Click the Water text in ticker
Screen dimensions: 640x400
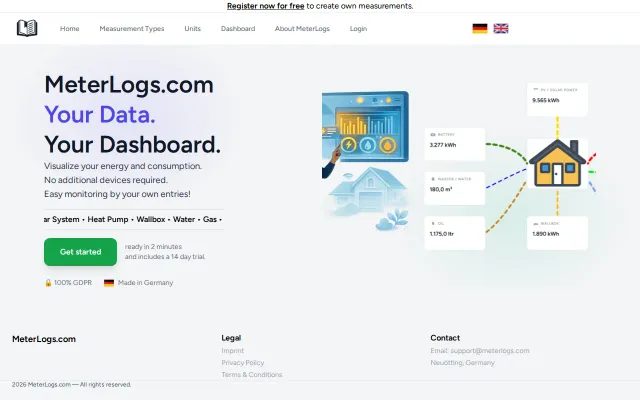[184, 219]
